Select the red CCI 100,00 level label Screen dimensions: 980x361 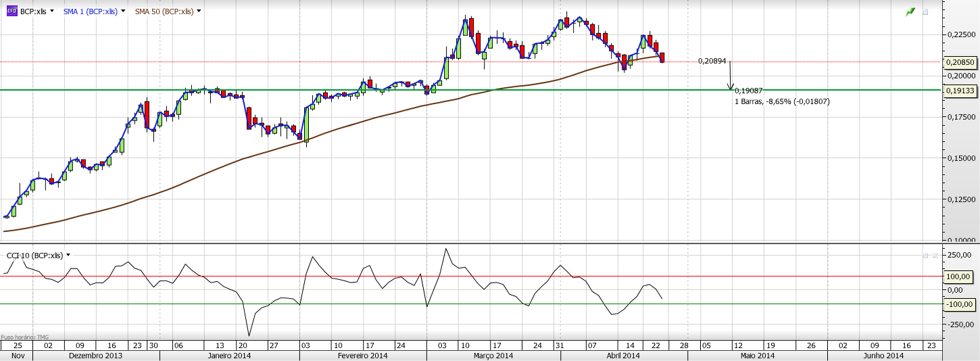(x=960, y=276)
